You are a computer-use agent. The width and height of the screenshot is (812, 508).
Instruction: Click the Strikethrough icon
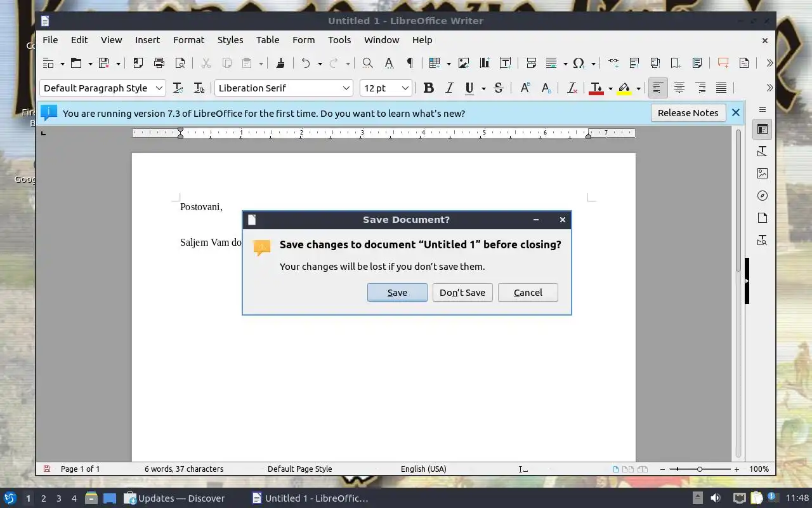499,88
